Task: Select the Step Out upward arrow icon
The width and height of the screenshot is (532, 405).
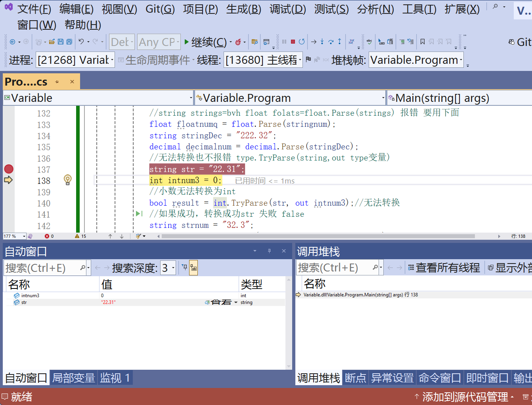Action: pos(339,42)
